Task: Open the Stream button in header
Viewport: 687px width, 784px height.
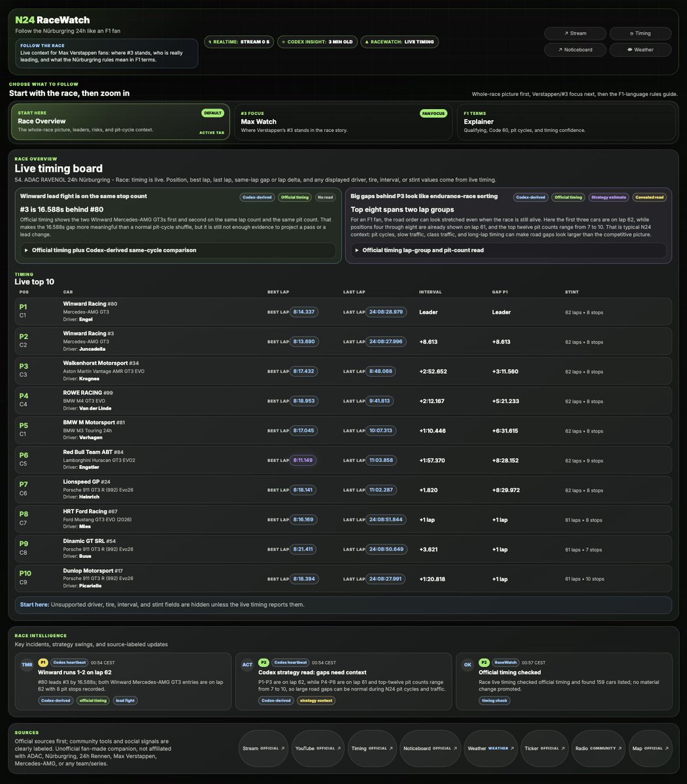Action: point(575,33)
